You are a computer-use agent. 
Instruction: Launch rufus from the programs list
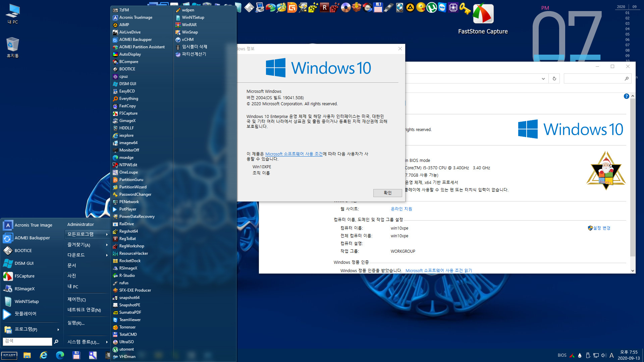[142, 283]
